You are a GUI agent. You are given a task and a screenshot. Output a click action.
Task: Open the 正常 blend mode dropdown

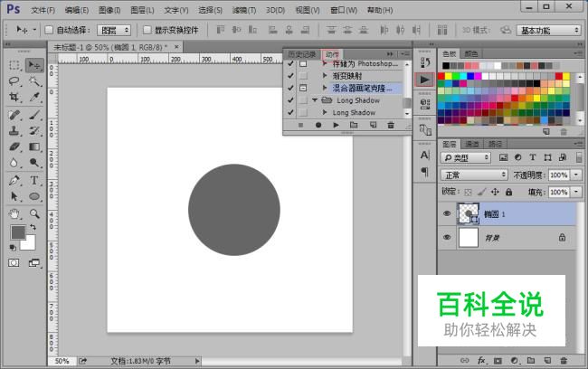click(x=475, y=175)
